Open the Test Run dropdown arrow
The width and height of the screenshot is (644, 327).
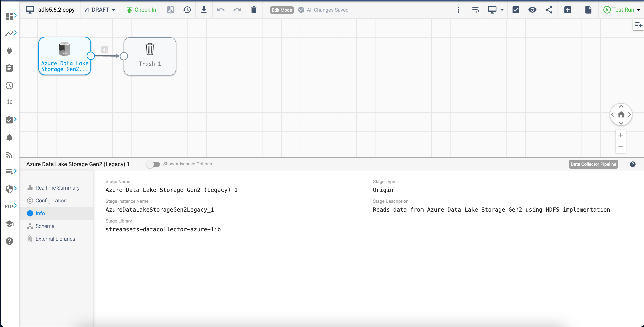pyautogui.click(x=639, y=10)
